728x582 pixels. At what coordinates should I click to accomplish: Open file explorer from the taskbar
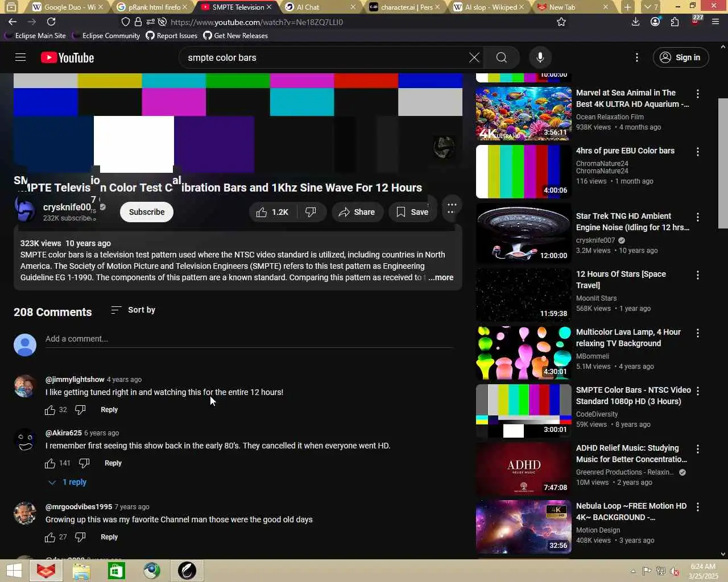click(81, 571)
